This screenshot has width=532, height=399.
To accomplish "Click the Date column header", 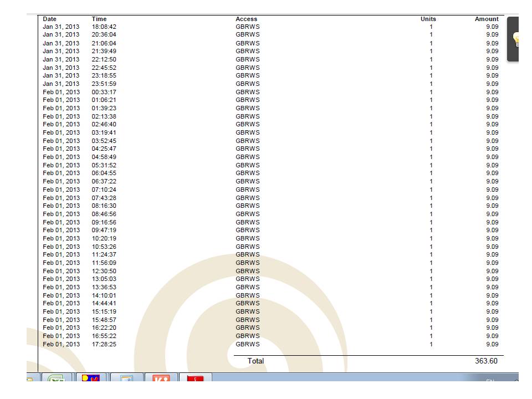I will click(50, 19).
